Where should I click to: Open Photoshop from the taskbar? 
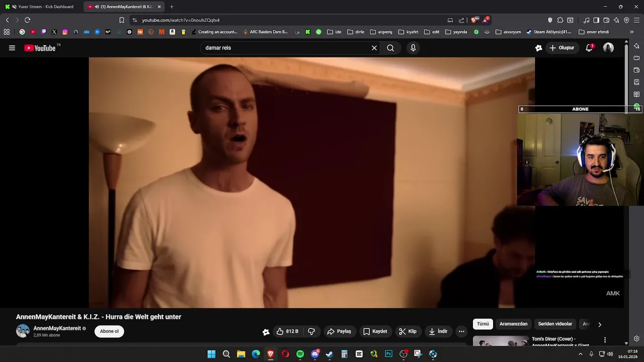point(388,354)
